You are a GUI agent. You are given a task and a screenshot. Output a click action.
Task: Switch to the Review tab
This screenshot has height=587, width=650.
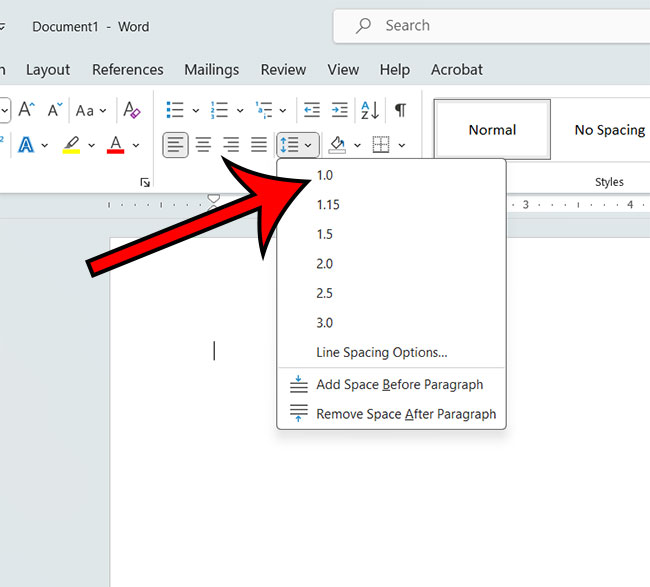click(283, 70)
